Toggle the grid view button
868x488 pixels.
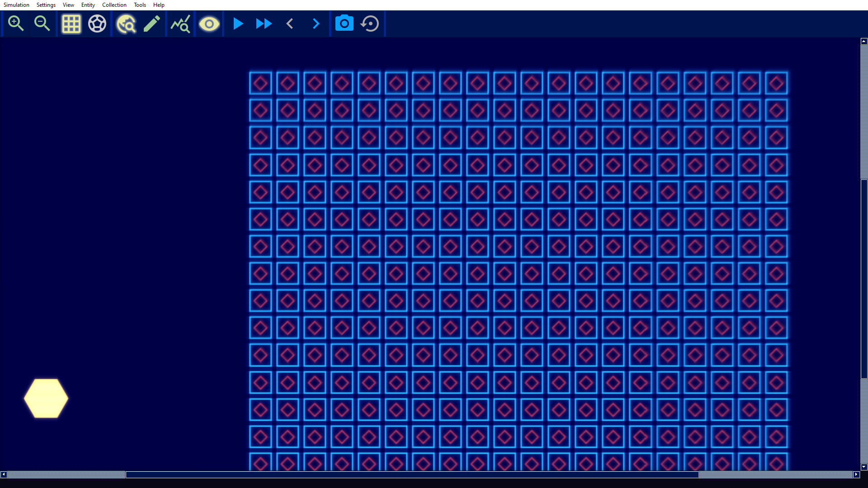click(x=71, y=23)
